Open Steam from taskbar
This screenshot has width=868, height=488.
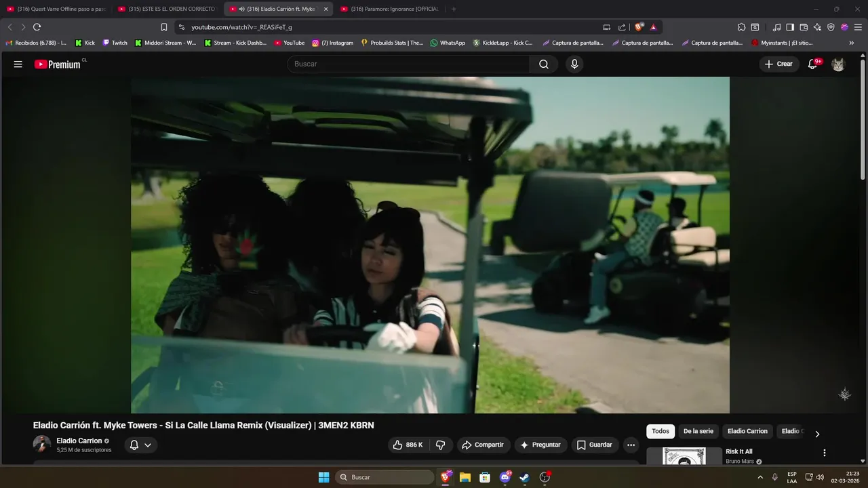point(524,477)
